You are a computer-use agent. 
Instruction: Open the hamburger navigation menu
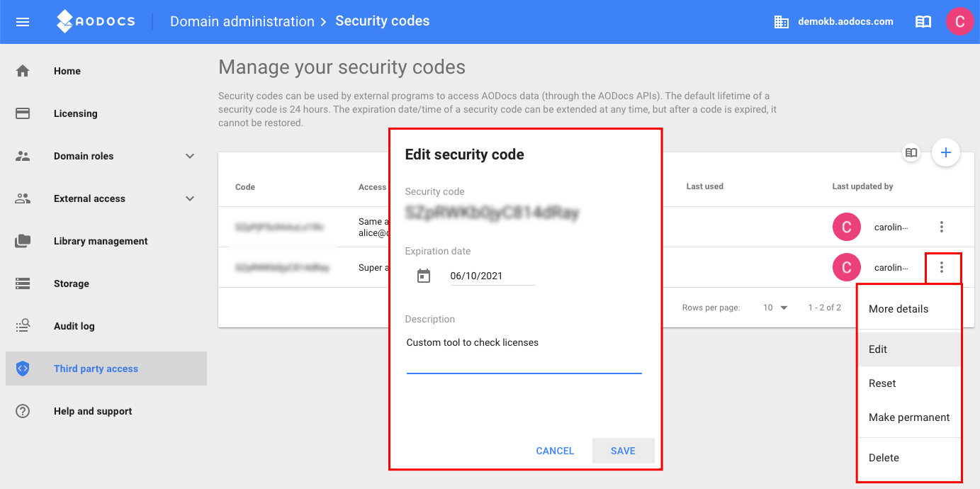tap(23, 22)
